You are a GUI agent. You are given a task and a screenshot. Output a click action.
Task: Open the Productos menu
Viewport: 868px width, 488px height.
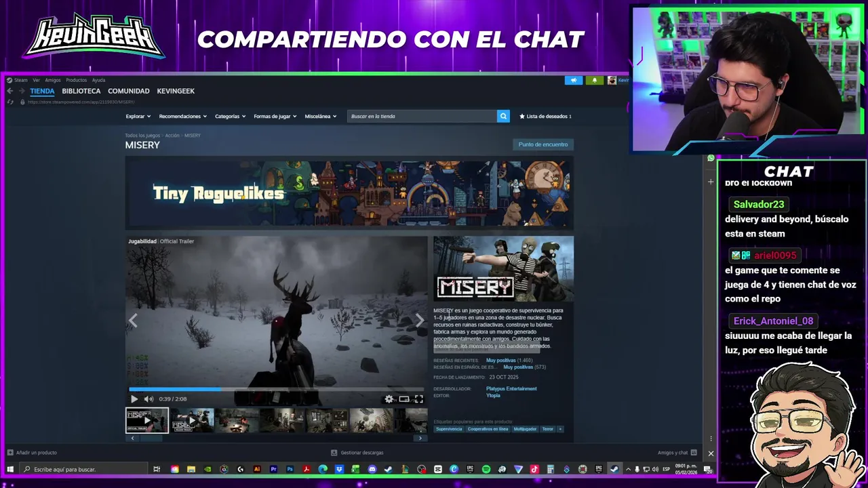point(76,80)
